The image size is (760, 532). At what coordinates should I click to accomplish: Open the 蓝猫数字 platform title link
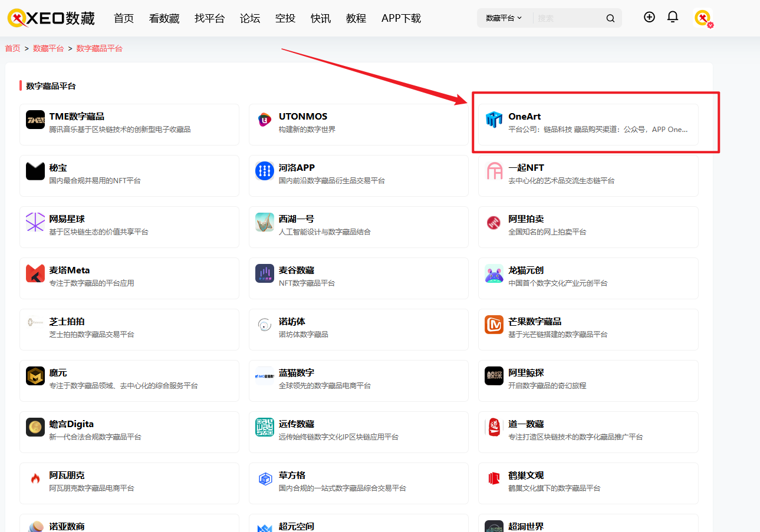pyautogui.click(x=297, y=373)
